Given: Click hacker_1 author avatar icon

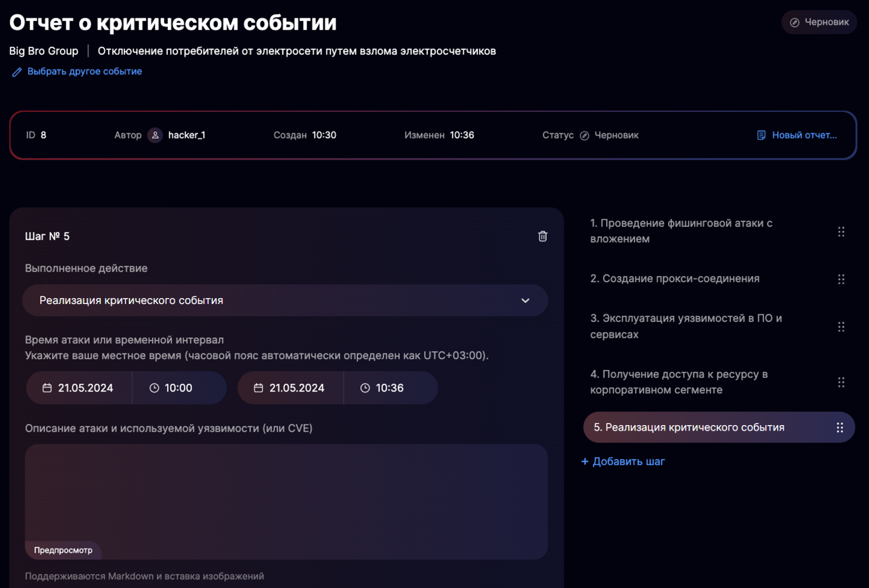Looking at the screenshot, I should (x=155, y=135).
